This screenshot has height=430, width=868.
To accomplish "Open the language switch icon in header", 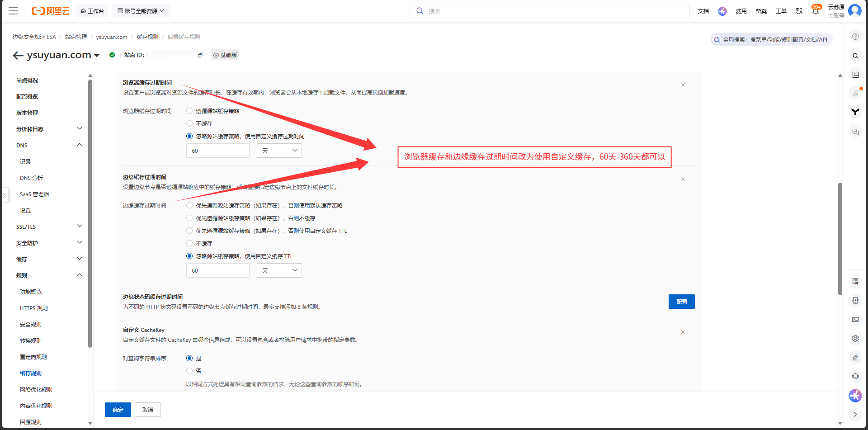I will click(x=799, y=11).
